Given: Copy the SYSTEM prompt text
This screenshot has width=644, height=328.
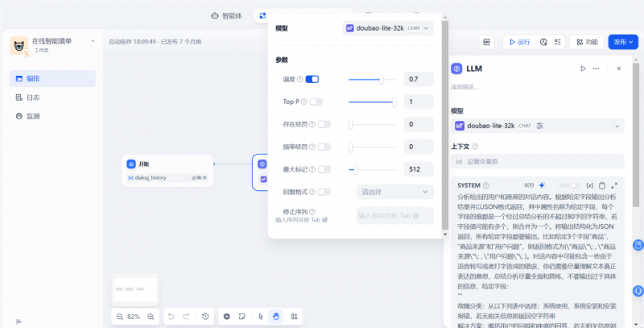Looking at the screenshot, I should [601, 185].
